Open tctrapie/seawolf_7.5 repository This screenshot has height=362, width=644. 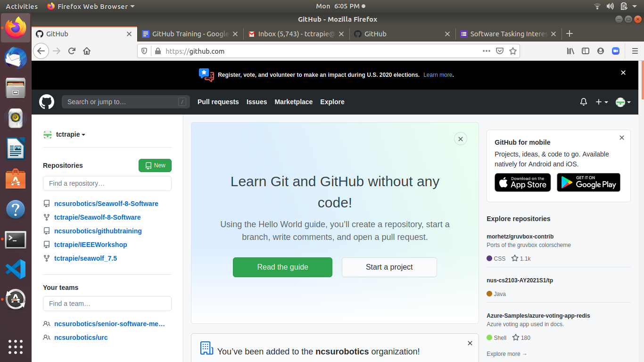coord(85,258)
